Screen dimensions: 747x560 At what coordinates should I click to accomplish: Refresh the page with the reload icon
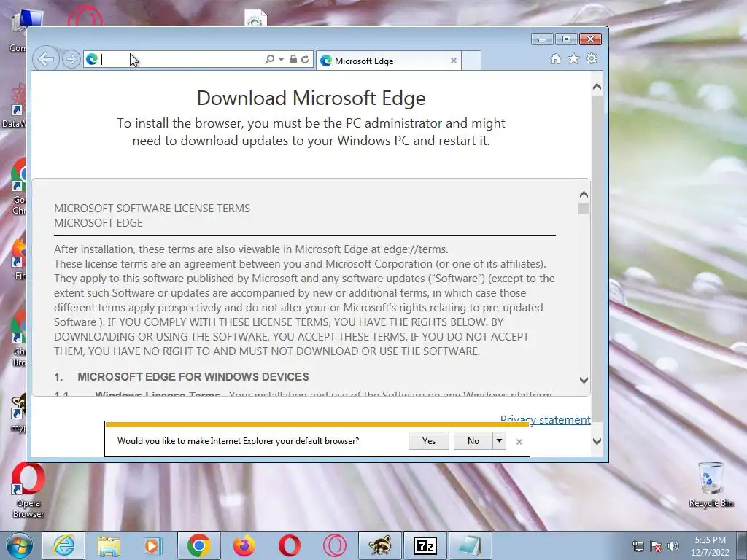(305, 60)
